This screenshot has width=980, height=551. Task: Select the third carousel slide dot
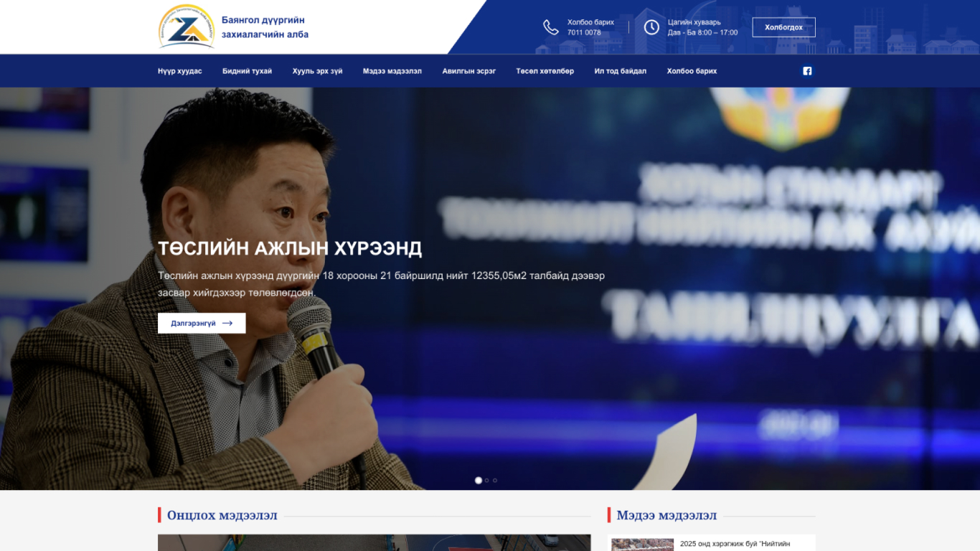click(x=495, y=481)
